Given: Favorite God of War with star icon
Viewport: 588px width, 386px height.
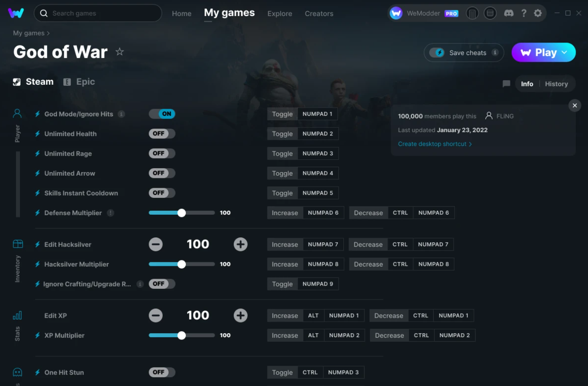Looking at the screenshot, I should click(x=120, y=52).
